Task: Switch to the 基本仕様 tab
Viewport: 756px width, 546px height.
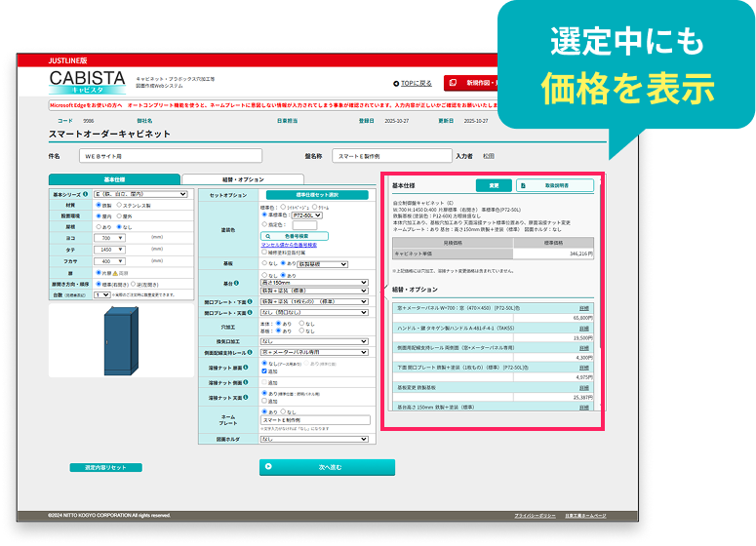Action: click(x=114, y=179)
